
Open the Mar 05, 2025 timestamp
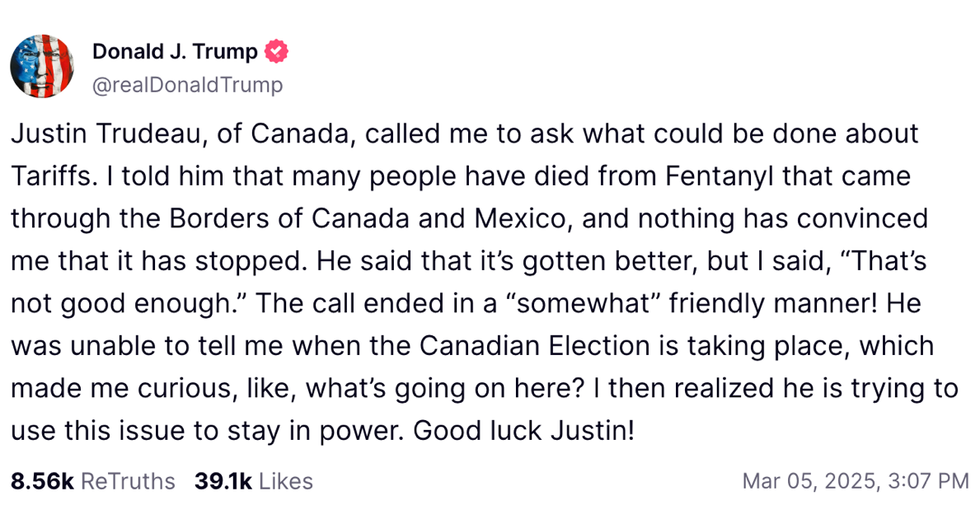coord(856,481)
